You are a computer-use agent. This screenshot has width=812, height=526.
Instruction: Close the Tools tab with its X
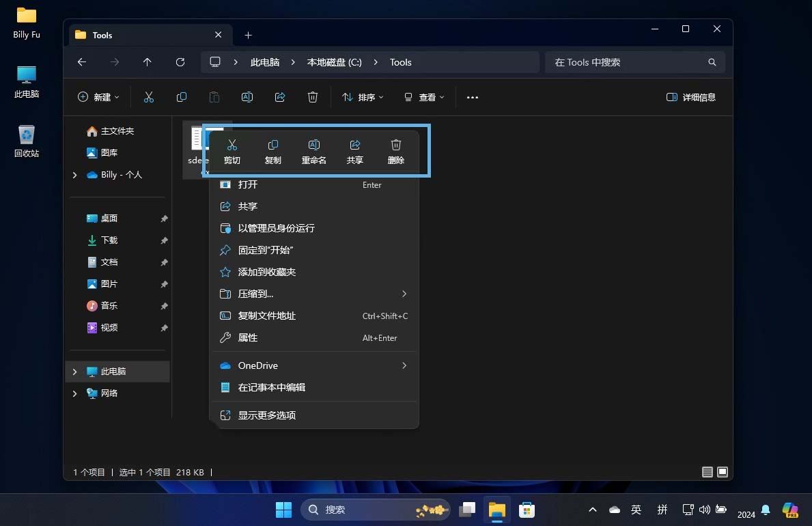coord(218,35)
